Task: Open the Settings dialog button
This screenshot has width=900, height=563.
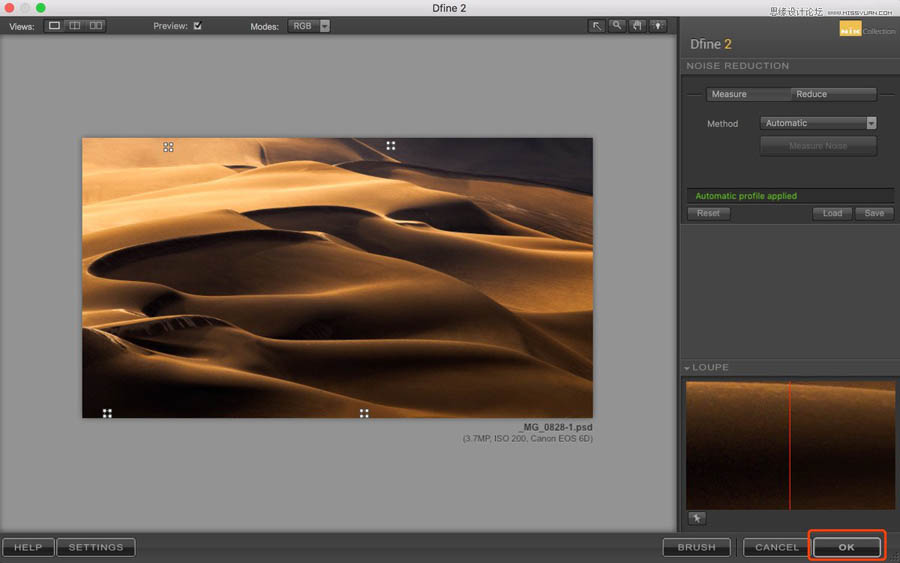Action: point(96,547)
